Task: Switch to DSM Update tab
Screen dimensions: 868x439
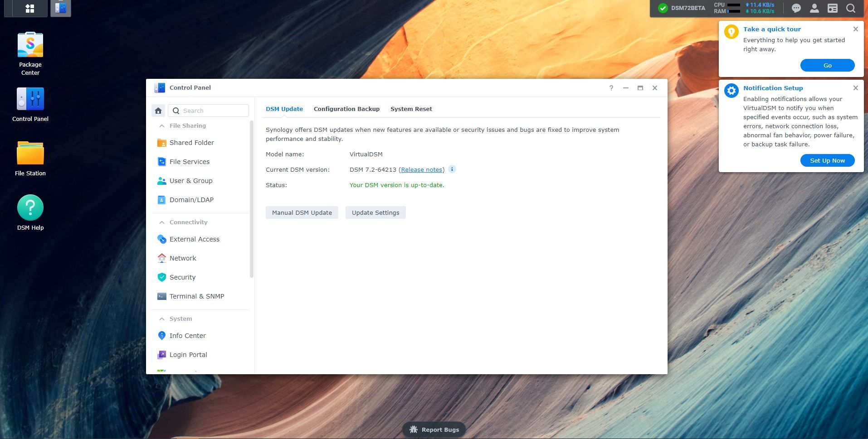Action: (284, 109)
